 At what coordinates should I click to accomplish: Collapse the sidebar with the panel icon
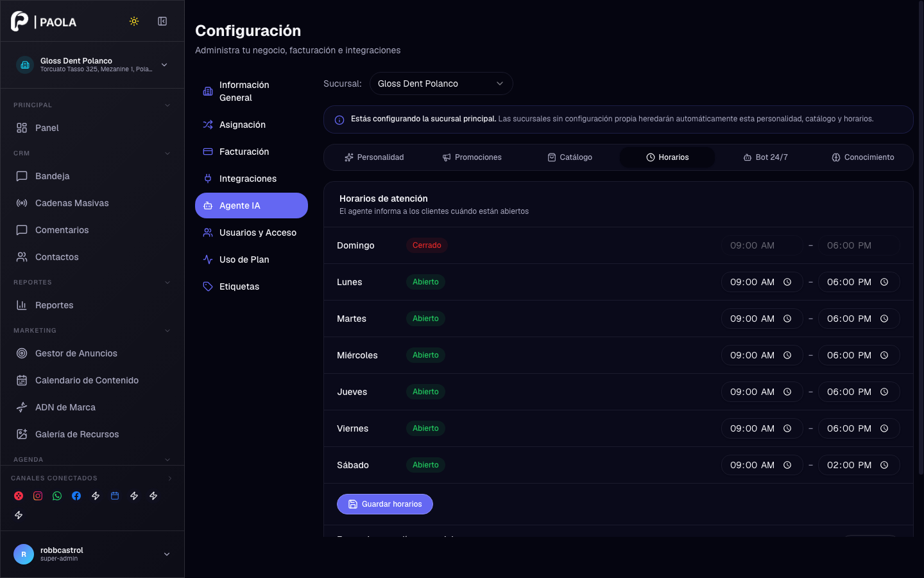coord(162,21)
